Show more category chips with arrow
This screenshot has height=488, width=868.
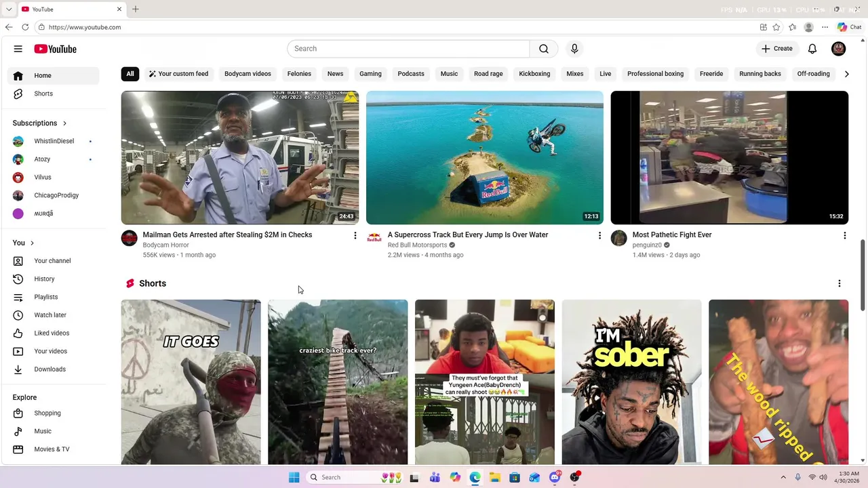tap(846, 74)
